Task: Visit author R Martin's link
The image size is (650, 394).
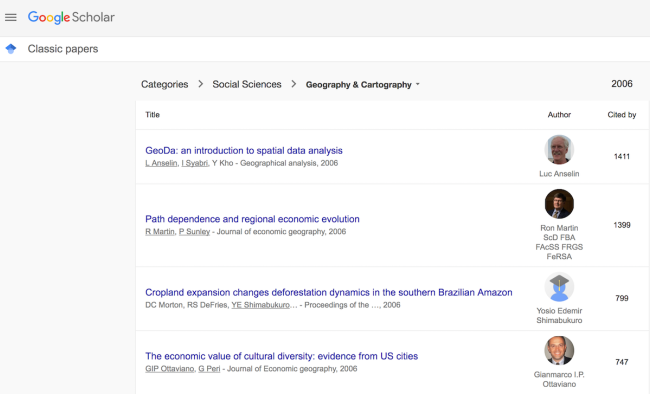Action: click(160, 232)
